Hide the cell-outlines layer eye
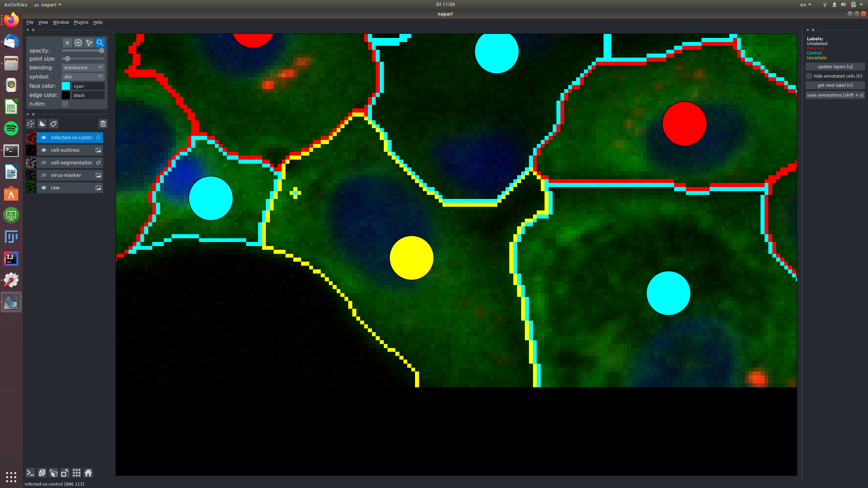The image size is (868, 488). tap(44, 150)
